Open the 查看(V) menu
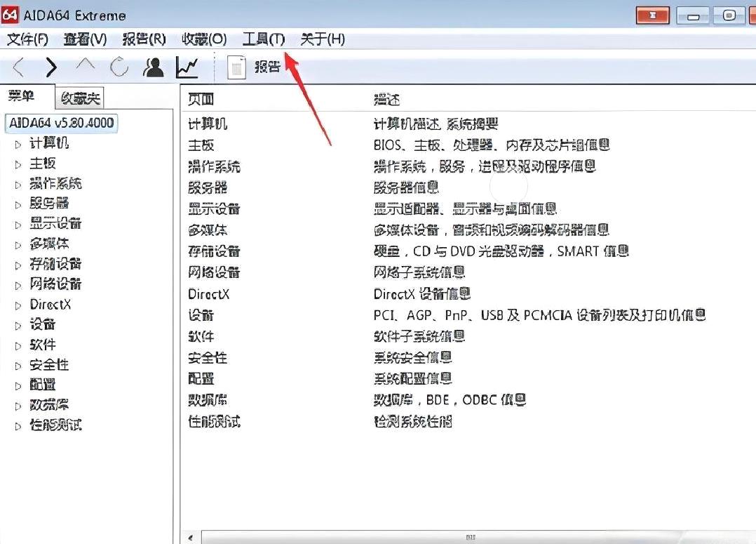 pos(86,39)
